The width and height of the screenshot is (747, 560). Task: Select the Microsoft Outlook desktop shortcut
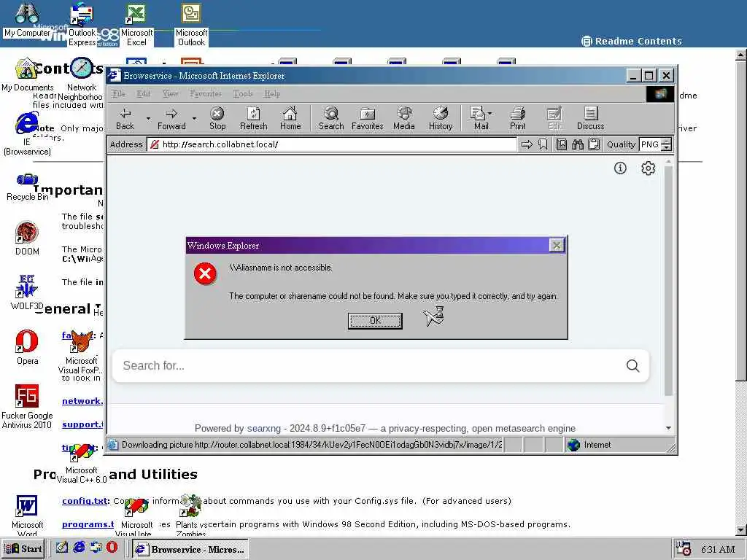[192, 25]
